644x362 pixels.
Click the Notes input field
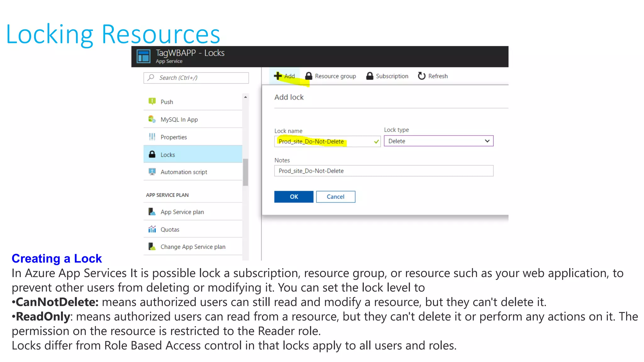pos(384,171)
